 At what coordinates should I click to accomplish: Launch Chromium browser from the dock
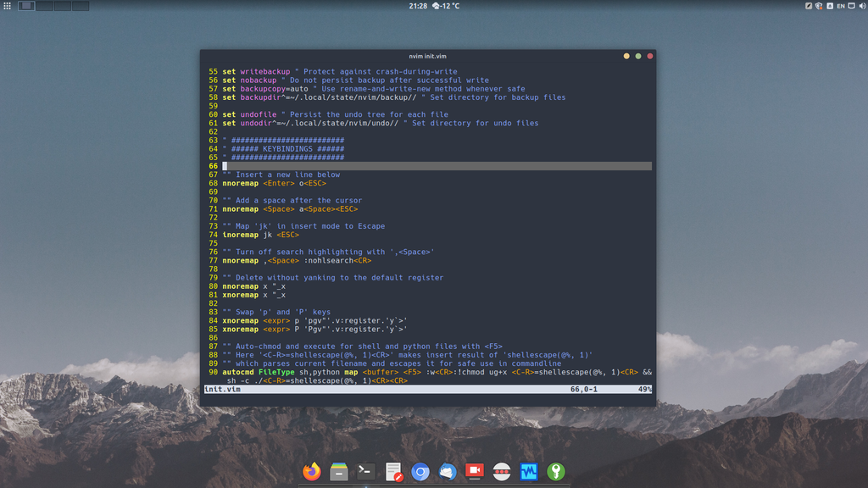click(x=420, y=472)
